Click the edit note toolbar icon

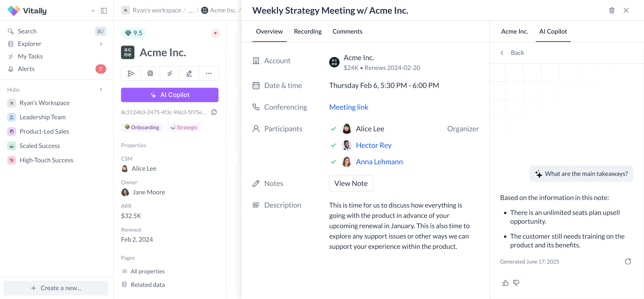pos(189,73)
